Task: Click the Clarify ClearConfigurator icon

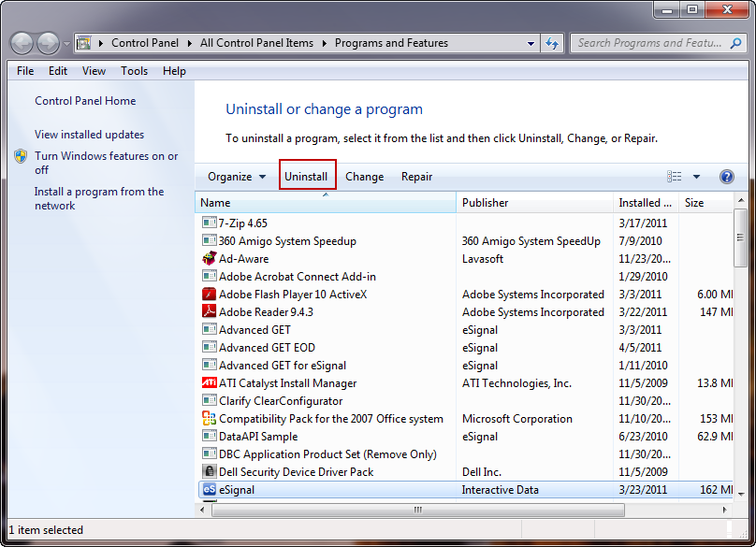Action: tap(209, 400)
